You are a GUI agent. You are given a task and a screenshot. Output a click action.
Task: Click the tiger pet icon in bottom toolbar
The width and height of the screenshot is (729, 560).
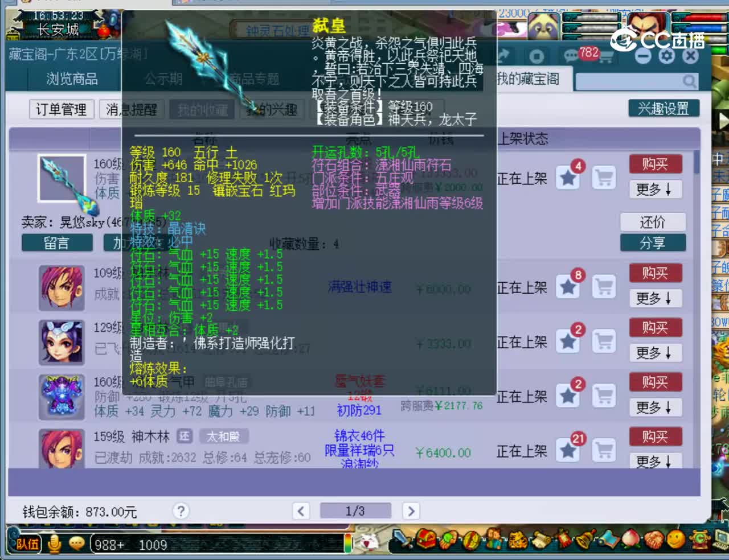[x=517, y=538]
